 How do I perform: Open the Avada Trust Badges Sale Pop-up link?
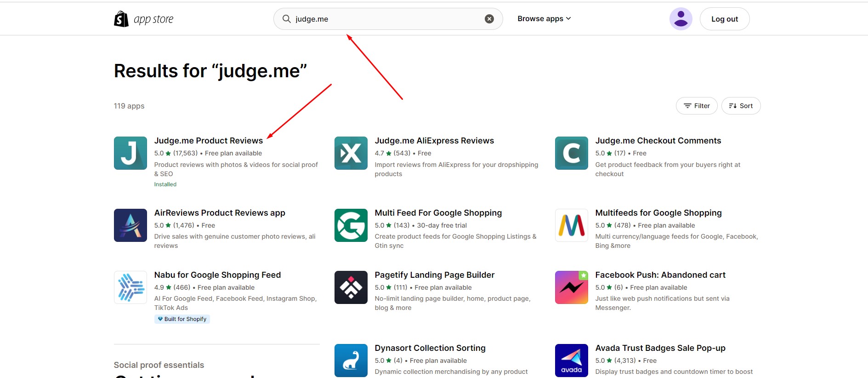point(660,348)
